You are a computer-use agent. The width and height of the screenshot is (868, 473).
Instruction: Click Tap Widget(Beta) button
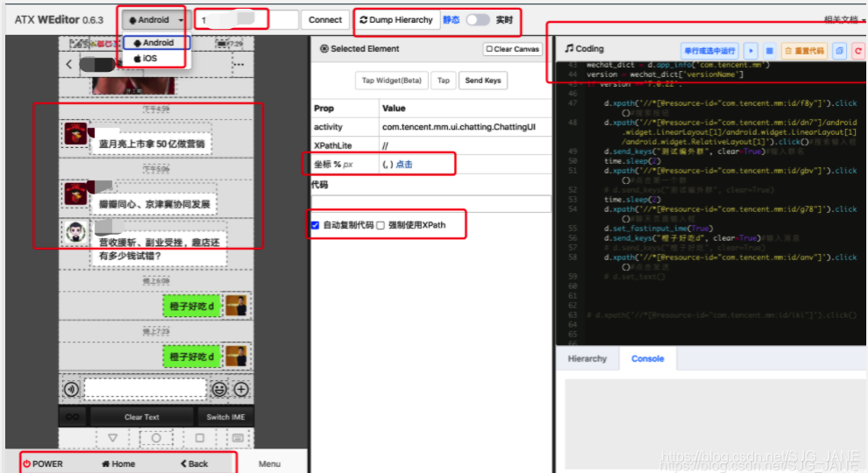[x=391, y=81]
